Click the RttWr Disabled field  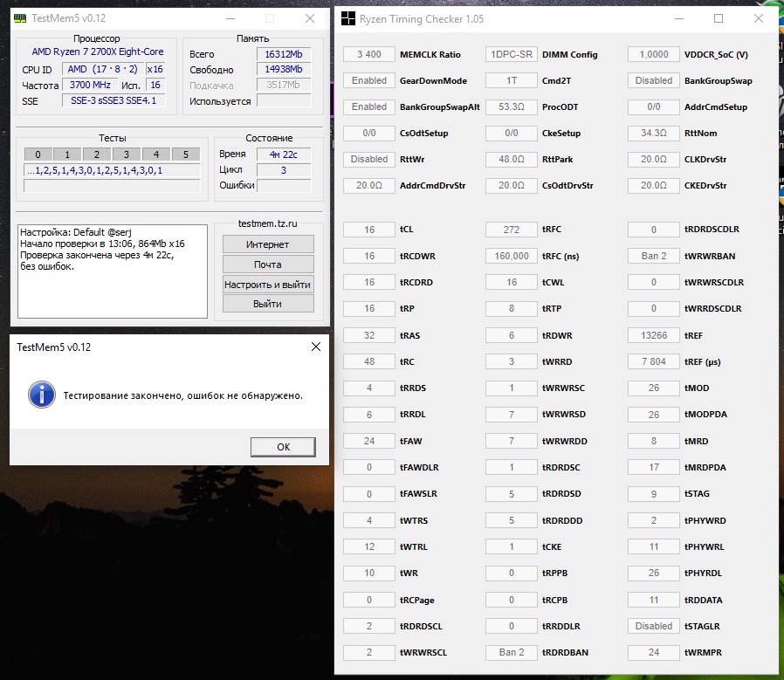point(369,159)
